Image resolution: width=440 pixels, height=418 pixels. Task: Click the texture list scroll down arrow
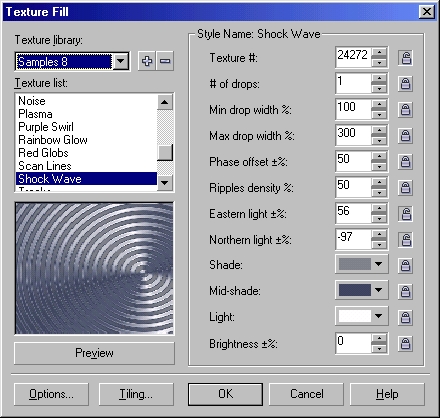pyautogui.click(x=165, y=183)
